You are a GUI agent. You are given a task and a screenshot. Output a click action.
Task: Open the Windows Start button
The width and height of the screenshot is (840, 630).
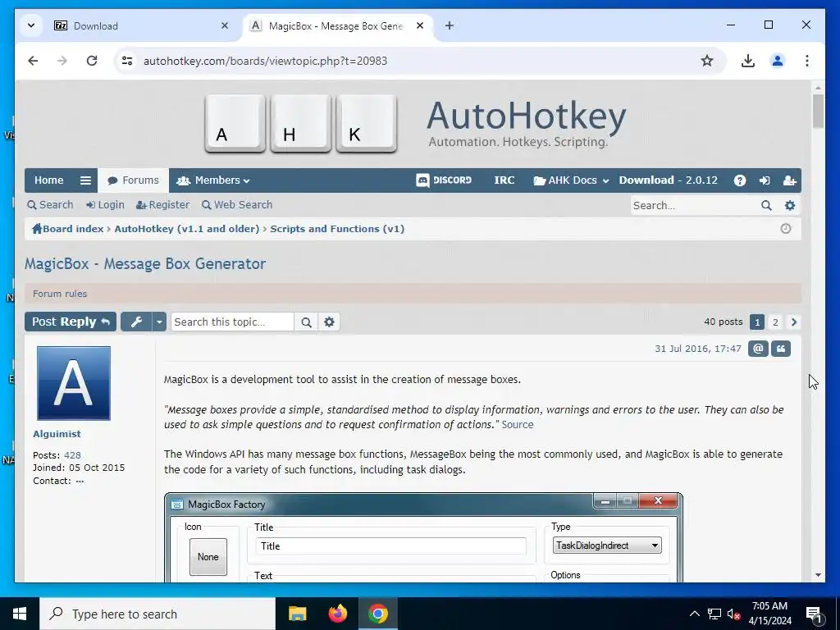20,614
